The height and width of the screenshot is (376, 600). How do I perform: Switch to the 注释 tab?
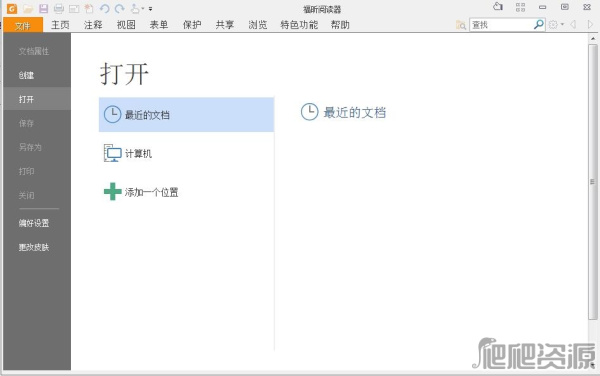93,25
